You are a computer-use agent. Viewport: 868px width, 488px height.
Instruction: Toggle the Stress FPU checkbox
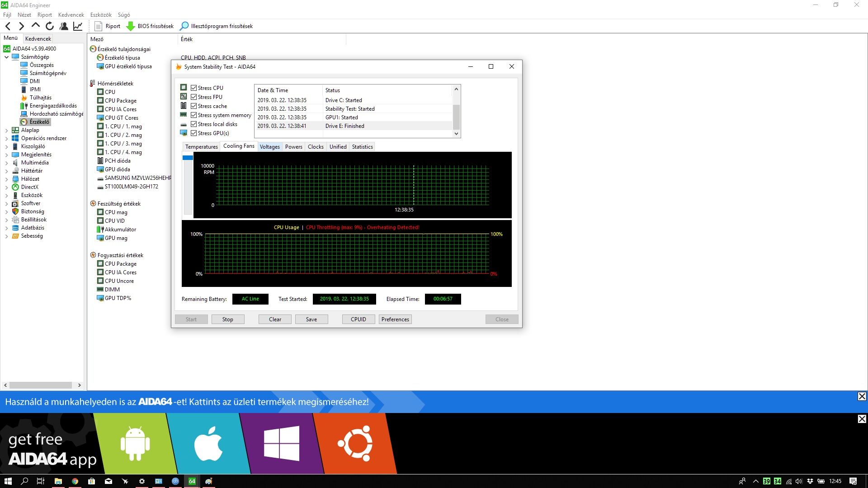click(193, 97)
